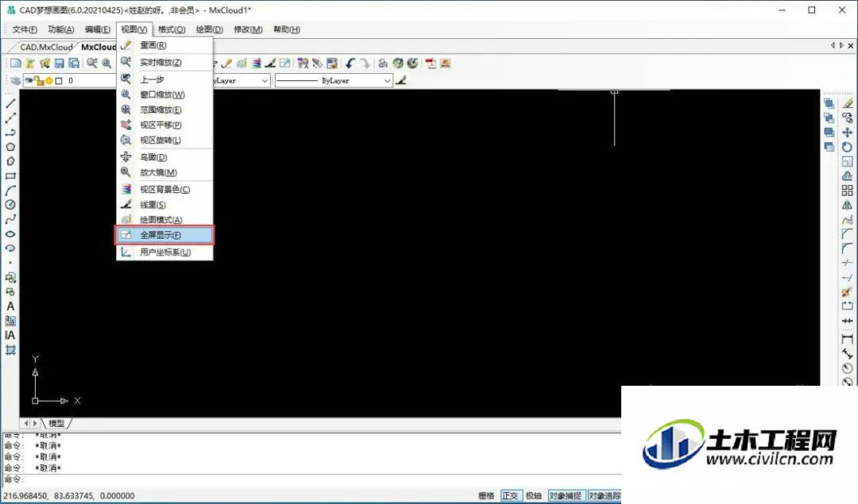Viewport: 858px width, 504px height.
Task: Click the Move tool in right toolbar
Action: (847, 133)
